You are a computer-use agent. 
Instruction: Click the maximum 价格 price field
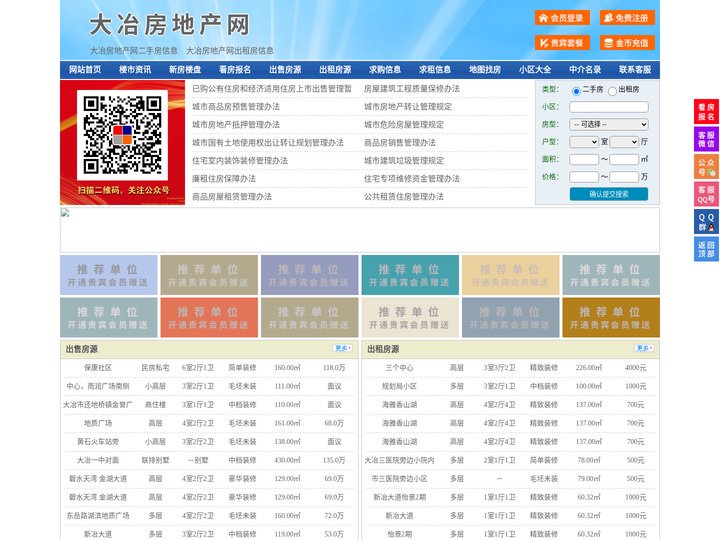click(624, 177)
